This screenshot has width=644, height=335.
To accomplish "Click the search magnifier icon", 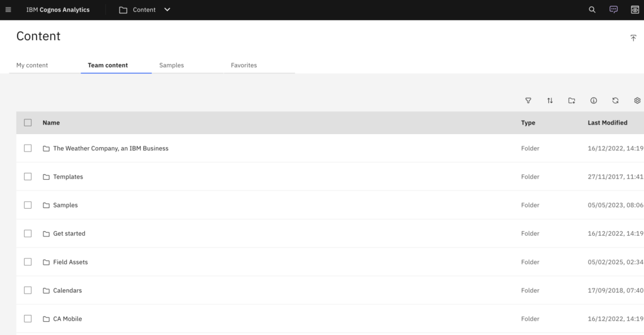I will pos(592,10).
